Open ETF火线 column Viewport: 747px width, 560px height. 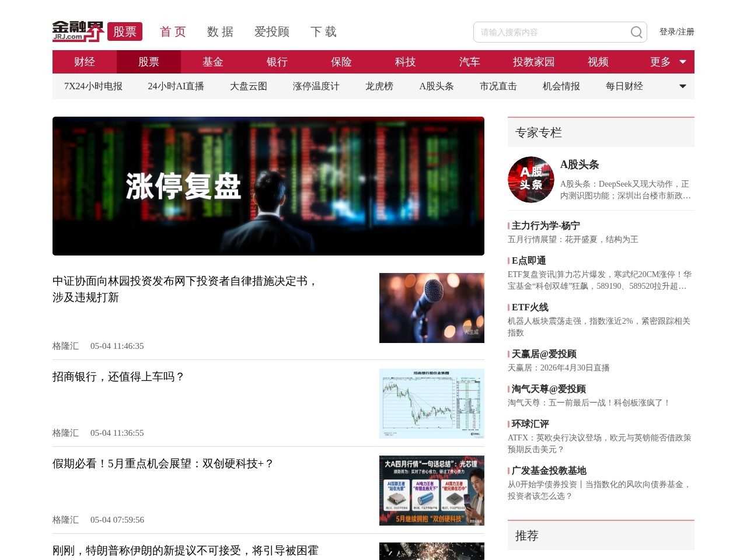click(530, 307)
